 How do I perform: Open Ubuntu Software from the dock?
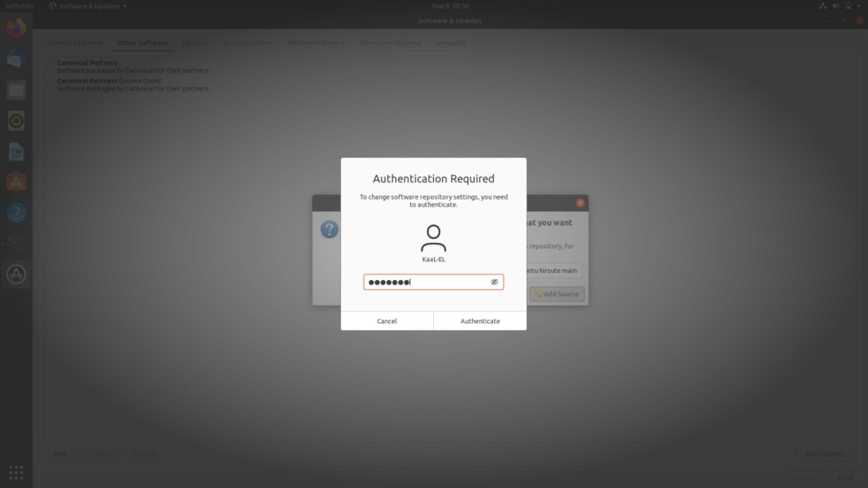[16, 182]
